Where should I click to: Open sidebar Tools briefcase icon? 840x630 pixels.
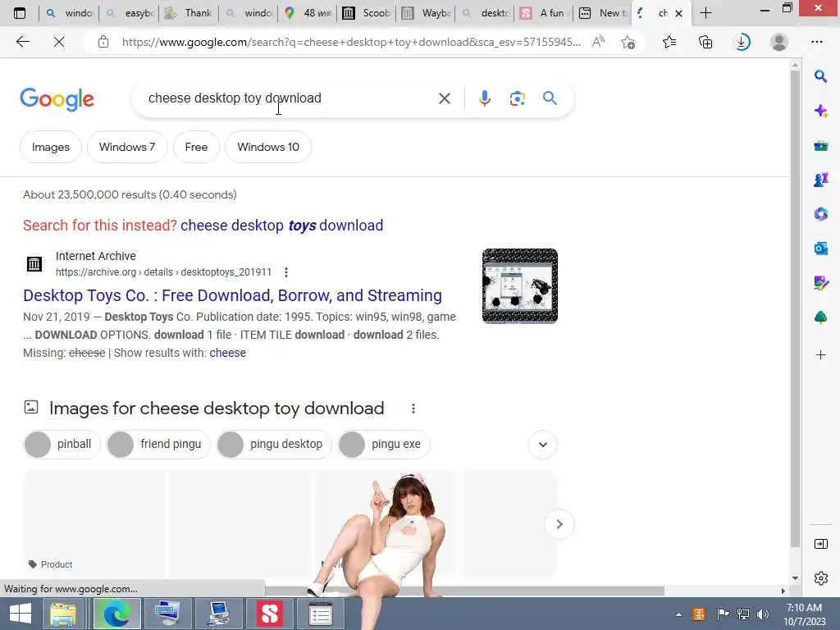click(x=820, y=146)
